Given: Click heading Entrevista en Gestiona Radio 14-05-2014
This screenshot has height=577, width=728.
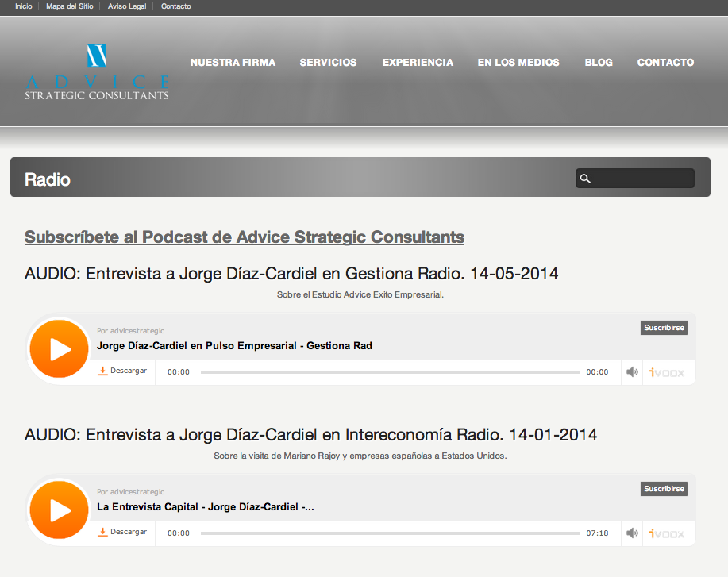Looking at the screenshot, I should [291, 273].
